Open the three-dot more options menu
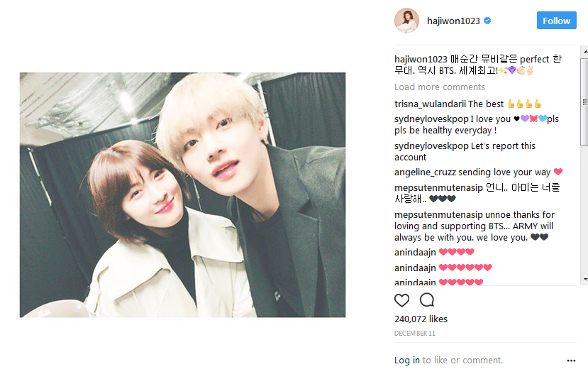This screenshot has width=588, height=374. [x=571, y=361]
